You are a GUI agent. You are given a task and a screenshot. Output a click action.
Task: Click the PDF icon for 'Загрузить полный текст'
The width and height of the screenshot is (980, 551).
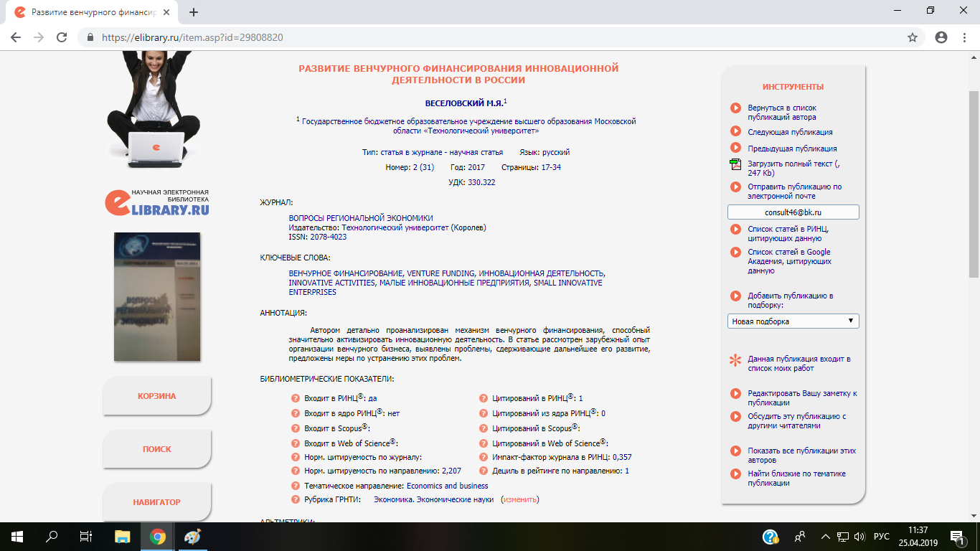coord(735,164)
